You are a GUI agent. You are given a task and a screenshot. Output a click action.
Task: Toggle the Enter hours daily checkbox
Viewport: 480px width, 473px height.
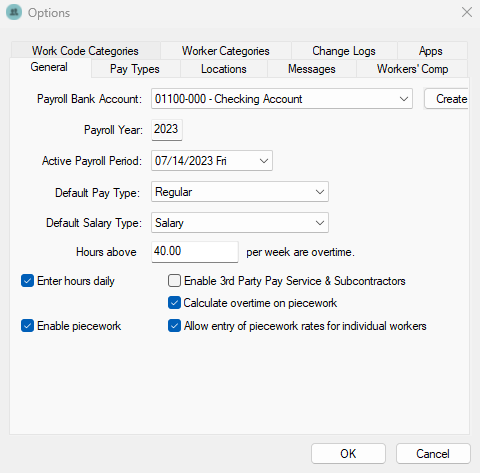pos(27,281)
